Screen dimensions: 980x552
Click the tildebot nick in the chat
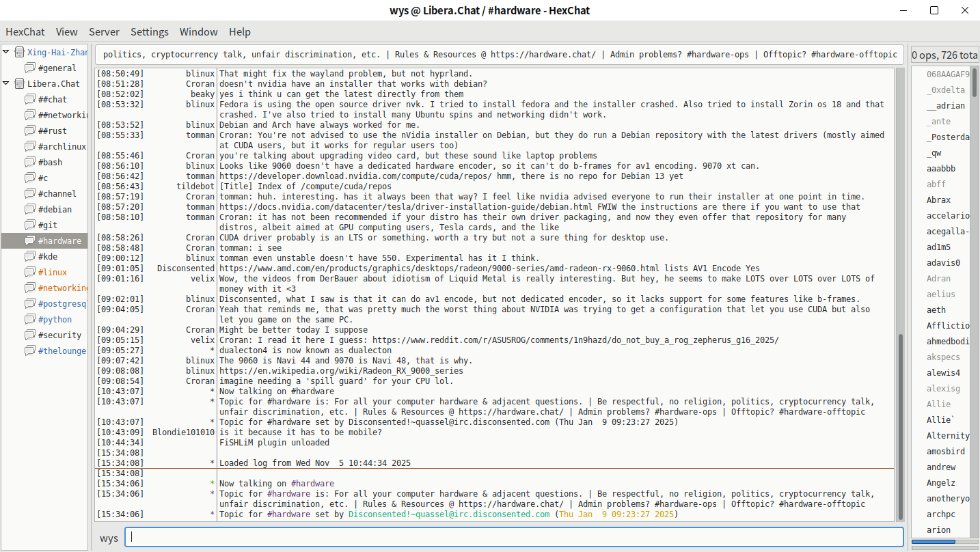click(195, 187)
